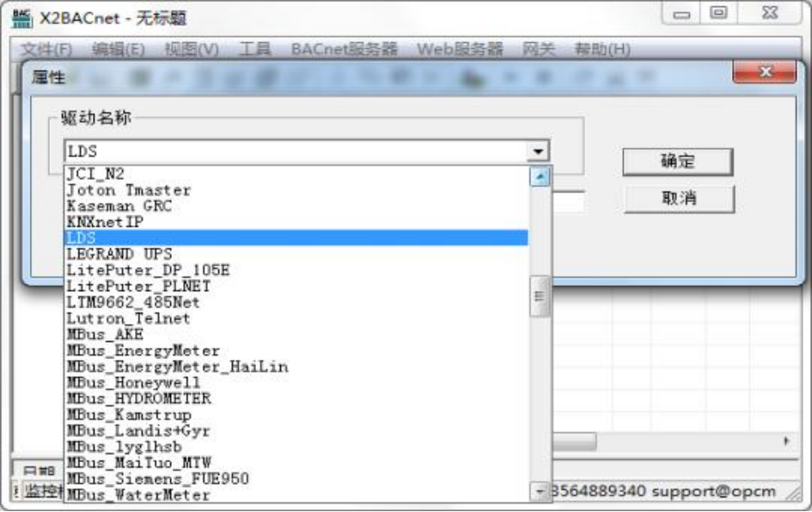
Task: Select Lutron_Telnet driver
Action: [296, 318]
